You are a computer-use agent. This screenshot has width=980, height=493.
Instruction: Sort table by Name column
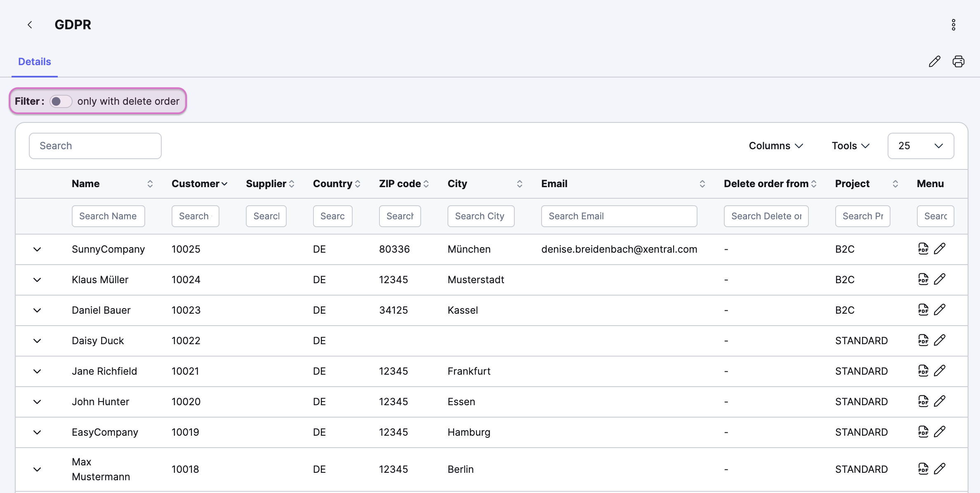click(x=150, y=184)
